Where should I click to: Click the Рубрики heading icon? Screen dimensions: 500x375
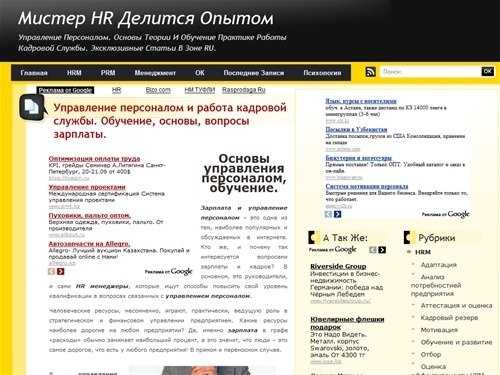point(409,238)
